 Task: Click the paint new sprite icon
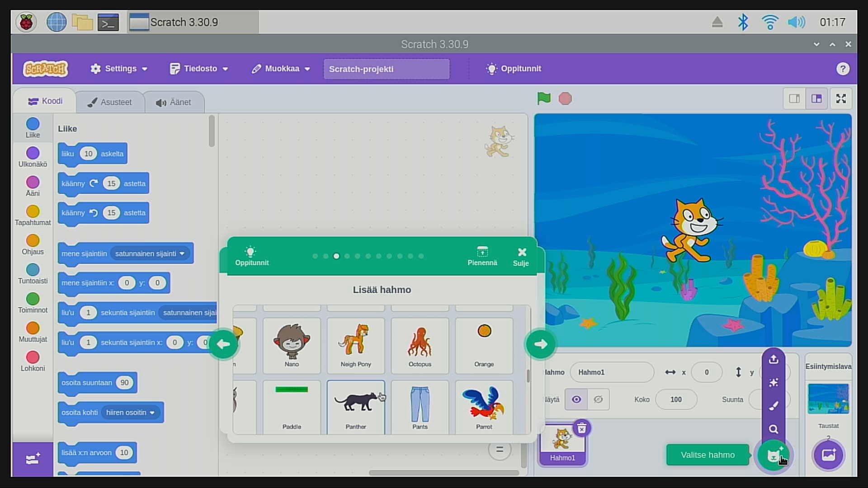click(x=774, y=406)
